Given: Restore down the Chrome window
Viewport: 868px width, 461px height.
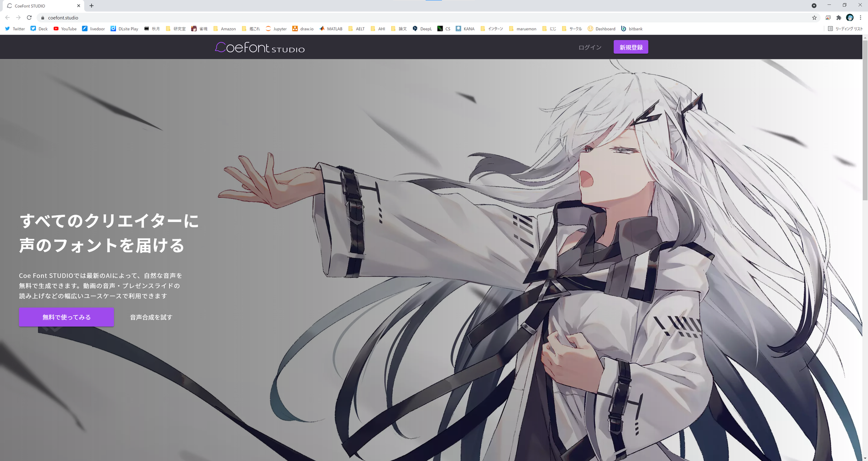Looking at the screenshot, I should (x=844, y=5).
